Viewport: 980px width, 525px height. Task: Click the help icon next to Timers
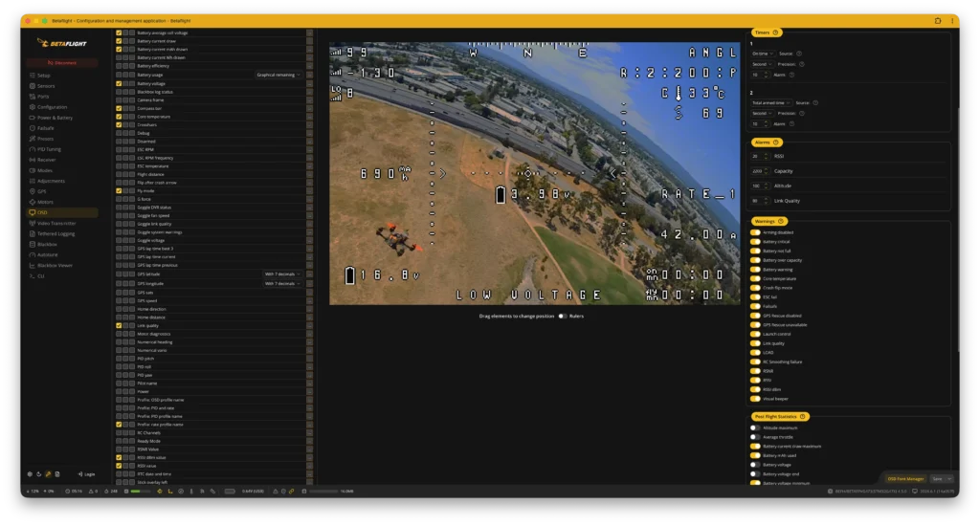[775, 33]
